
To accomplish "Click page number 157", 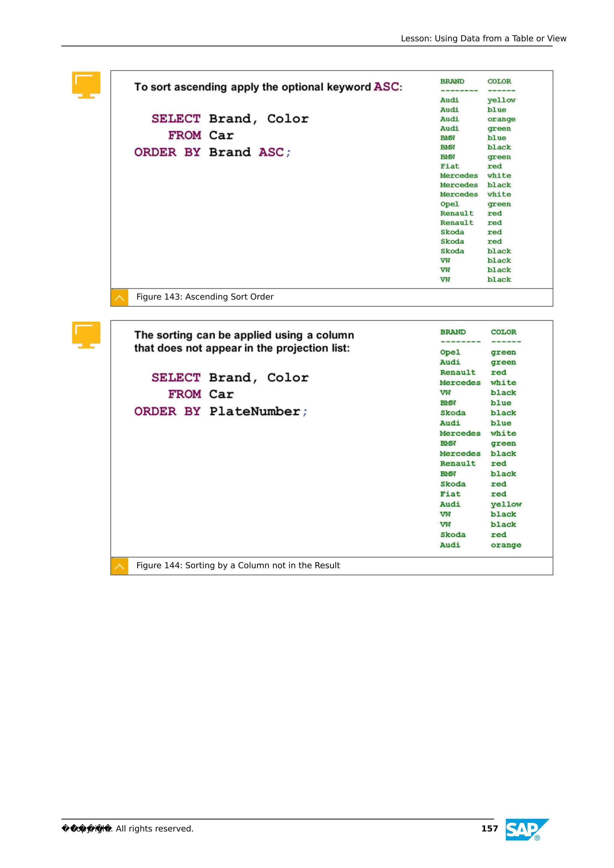I will pos(489,828).
